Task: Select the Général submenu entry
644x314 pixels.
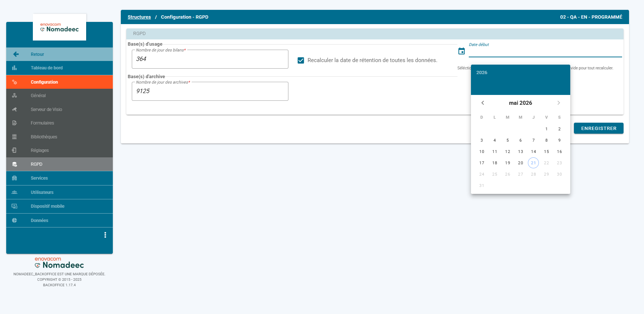Action: click(x=60, y=96)
